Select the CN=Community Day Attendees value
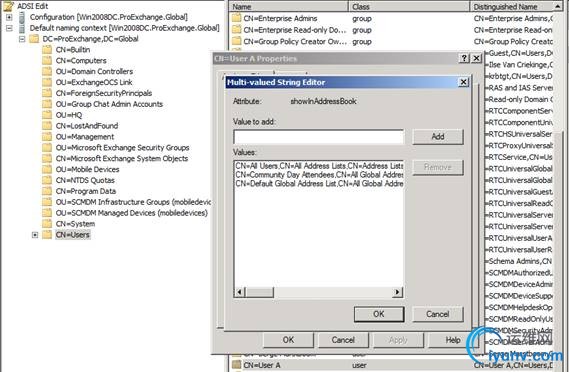 (319, 175)
